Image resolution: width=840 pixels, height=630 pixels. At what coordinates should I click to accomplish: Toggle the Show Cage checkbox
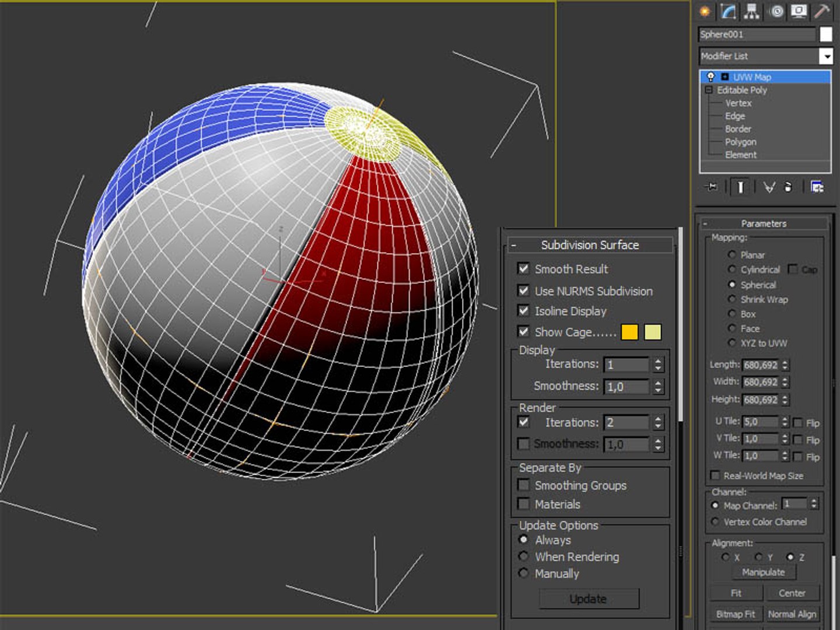[524, 331]
